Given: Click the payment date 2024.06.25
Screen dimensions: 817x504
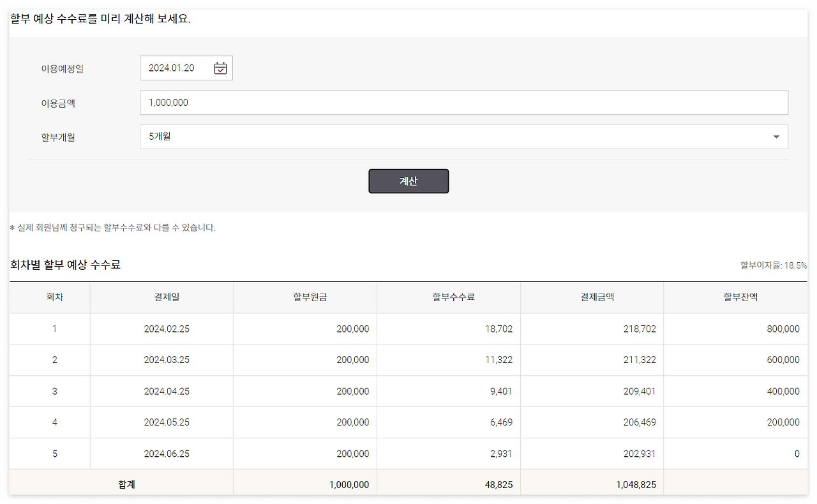Looking at the screenshot, I should tap(167, 454).
